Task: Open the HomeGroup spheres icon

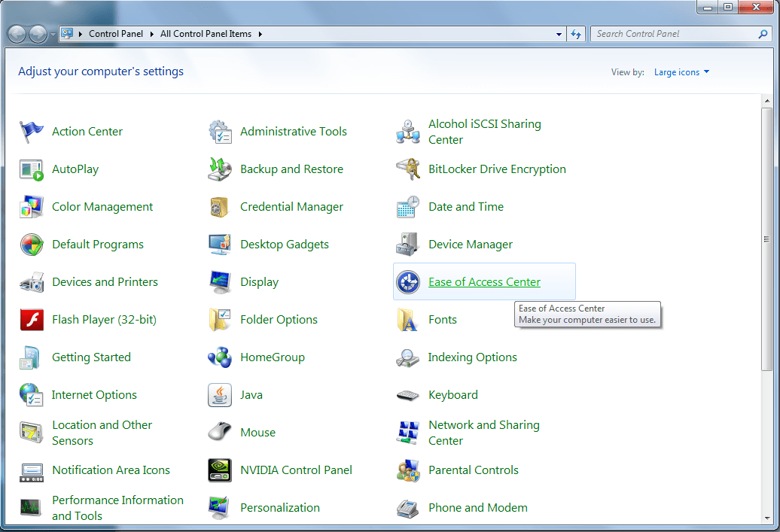Action: point(220,357)
